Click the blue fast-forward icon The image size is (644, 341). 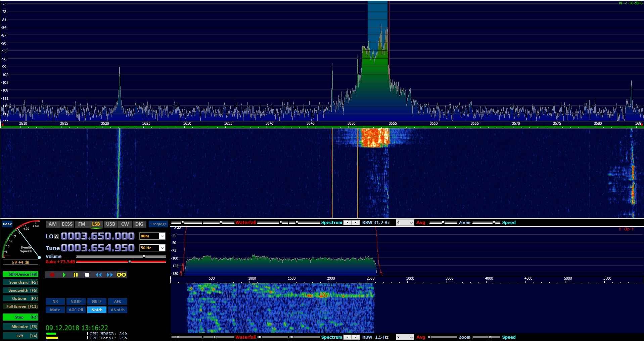[110, 275]
